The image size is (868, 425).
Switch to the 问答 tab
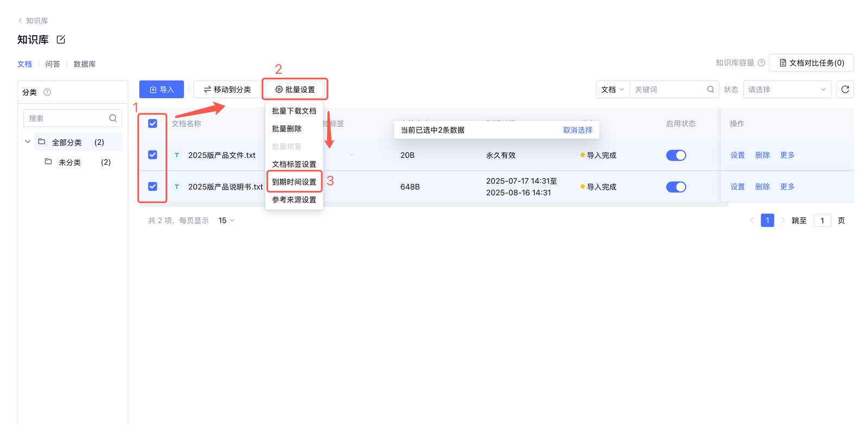click(53, 64)
